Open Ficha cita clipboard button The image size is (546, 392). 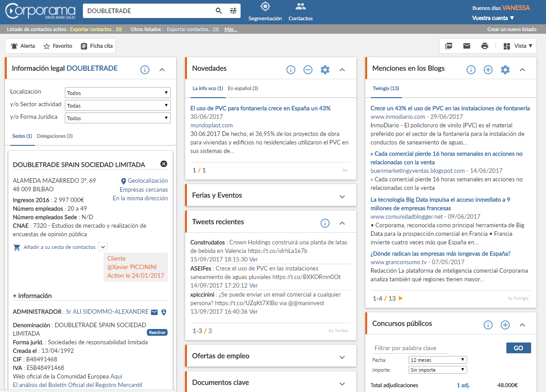[x=96, y=46]
